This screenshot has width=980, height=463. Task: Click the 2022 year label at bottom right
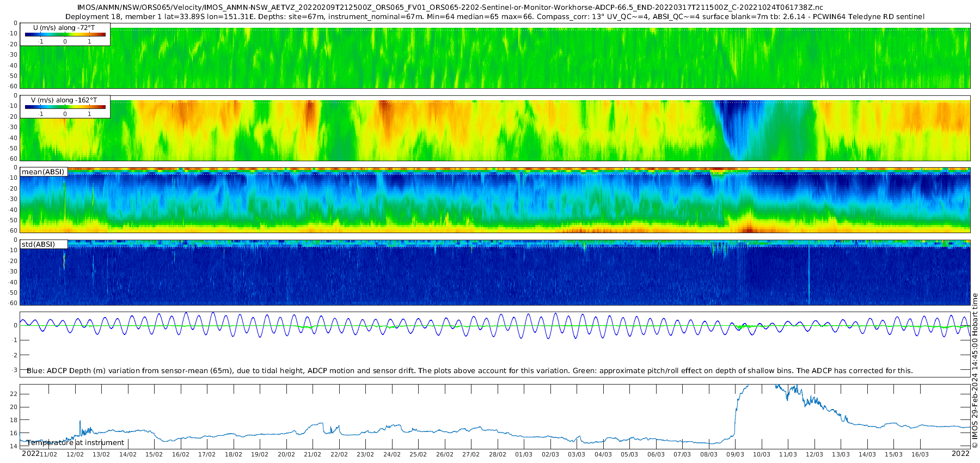[960, 453]
